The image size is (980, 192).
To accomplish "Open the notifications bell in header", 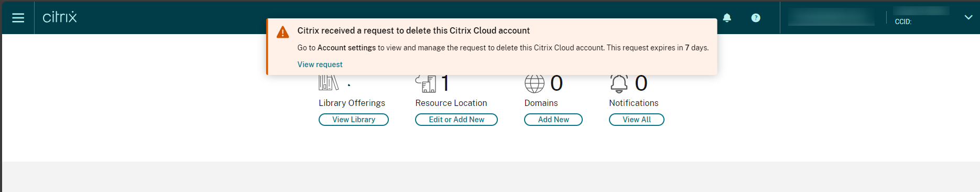I will pos(727,18).
